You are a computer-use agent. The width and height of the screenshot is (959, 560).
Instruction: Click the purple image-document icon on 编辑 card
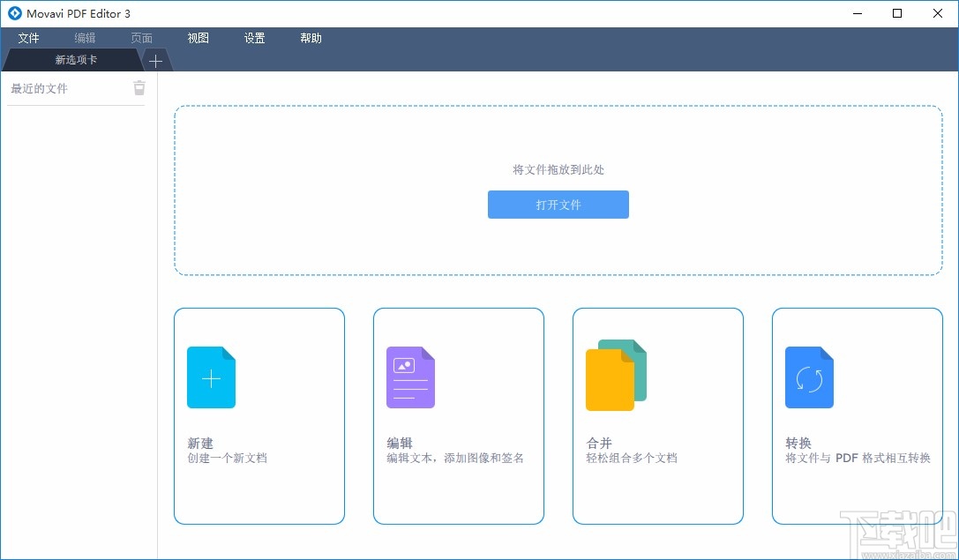[x=410, y=377]
